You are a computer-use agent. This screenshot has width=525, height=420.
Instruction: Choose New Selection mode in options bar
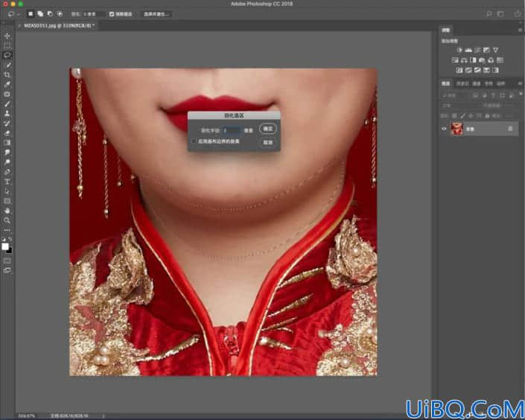(31, 14)
